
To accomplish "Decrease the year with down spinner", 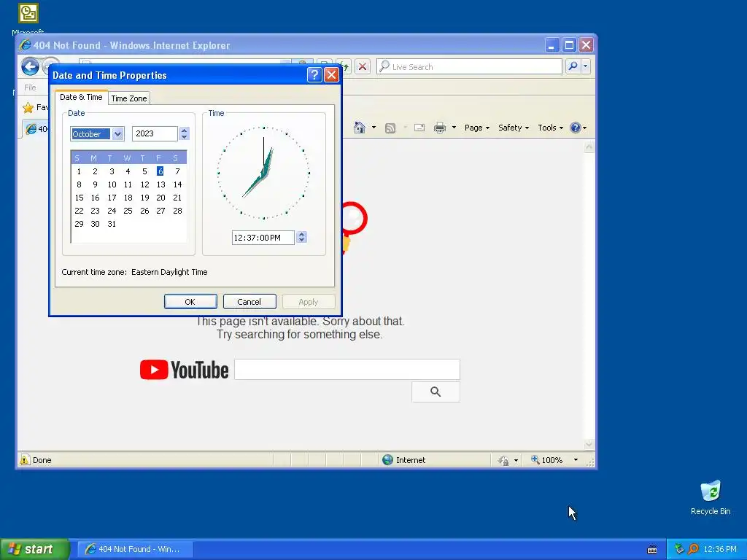I will click(185, 137).
